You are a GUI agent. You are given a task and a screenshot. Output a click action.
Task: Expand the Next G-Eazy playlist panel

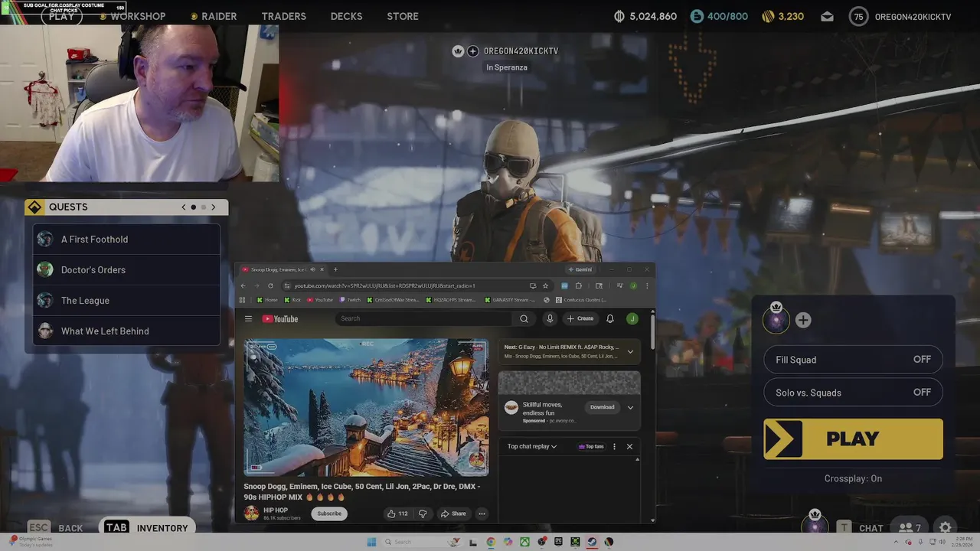[x=630, y=351]
